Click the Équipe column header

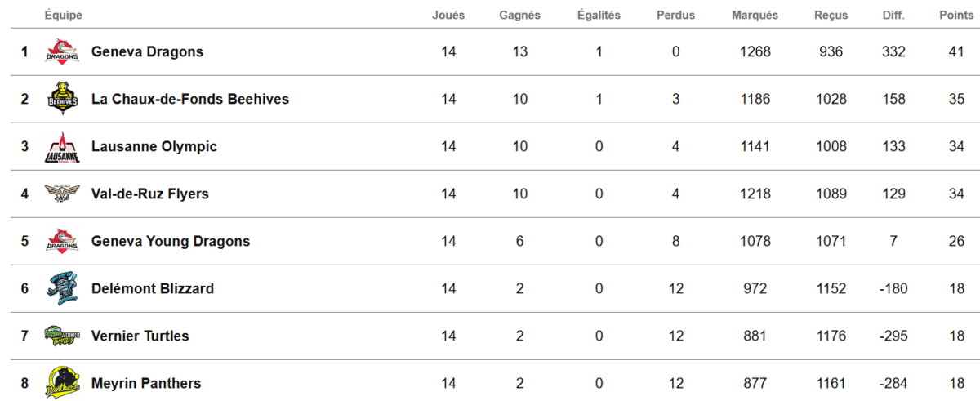(x=64, y=15)
